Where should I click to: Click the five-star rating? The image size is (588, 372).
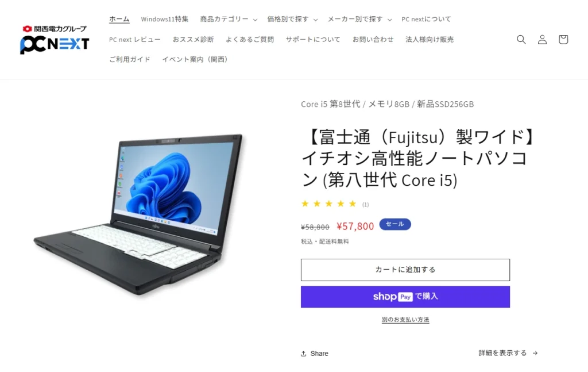click(x=329, y=204)
